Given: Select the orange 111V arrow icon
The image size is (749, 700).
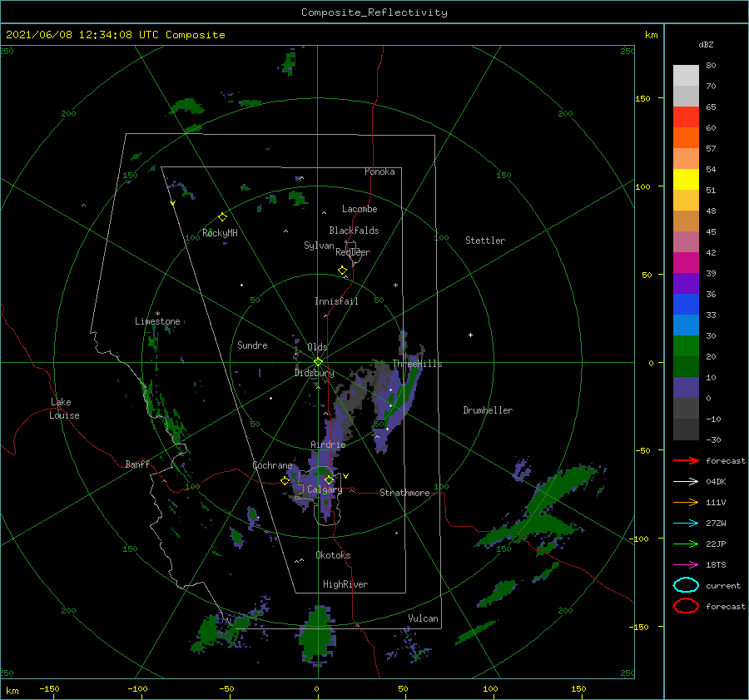Looking at the screenshot, I should [686, 502].
